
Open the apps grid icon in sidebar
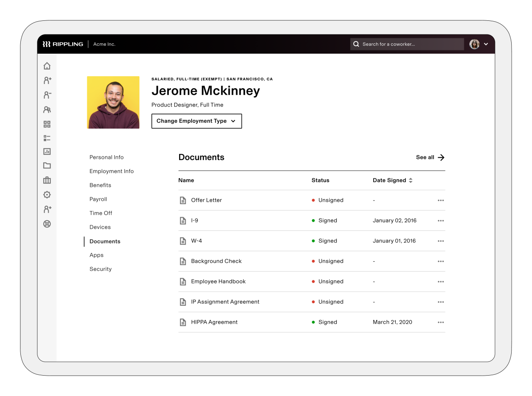pos(47,124)
